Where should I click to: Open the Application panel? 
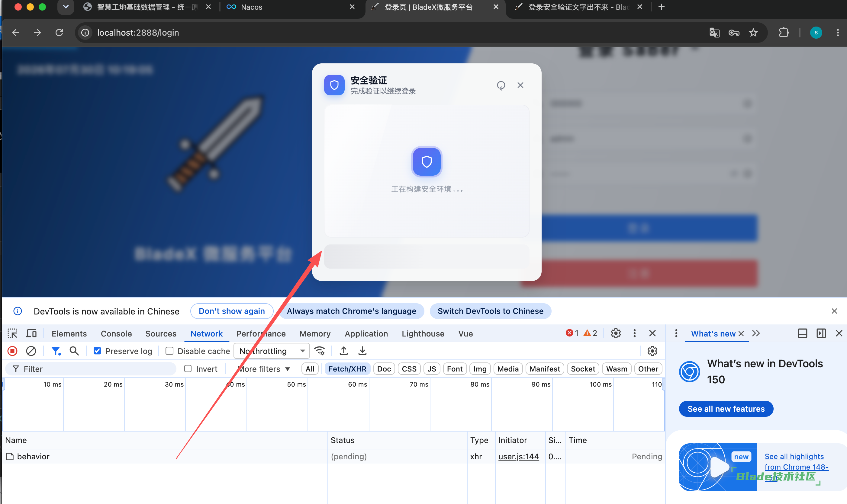366,333
